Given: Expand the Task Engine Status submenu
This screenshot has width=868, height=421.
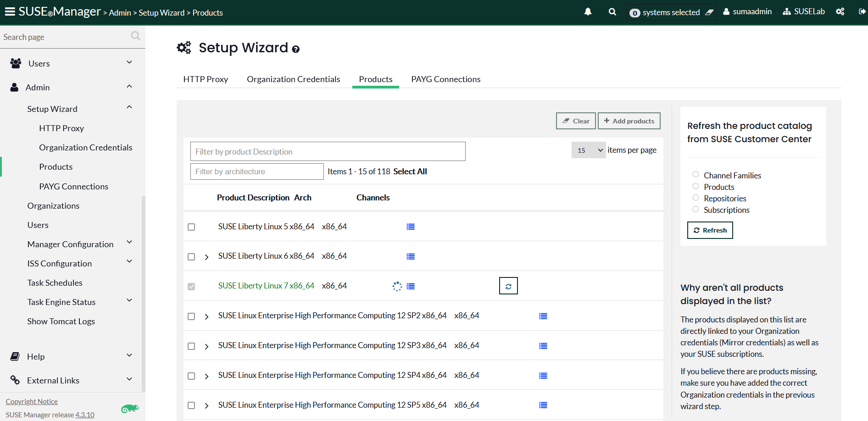Looking at the screenshot, I should point(129,300).
